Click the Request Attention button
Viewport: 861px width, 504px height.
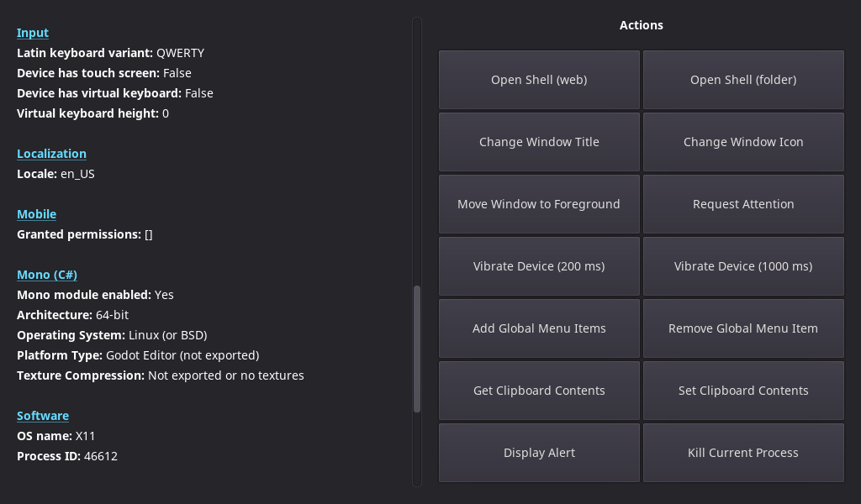point(743,204)
